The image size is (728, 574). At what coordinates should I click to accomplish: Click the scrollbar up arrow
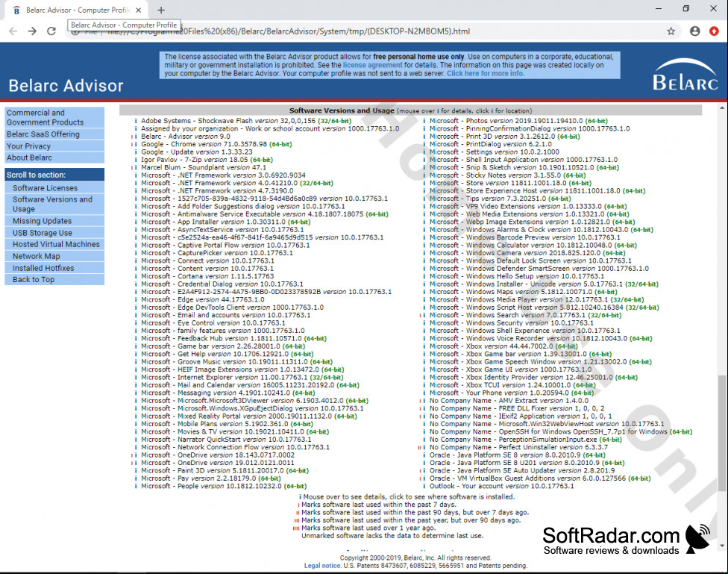[x=722, y=108]
